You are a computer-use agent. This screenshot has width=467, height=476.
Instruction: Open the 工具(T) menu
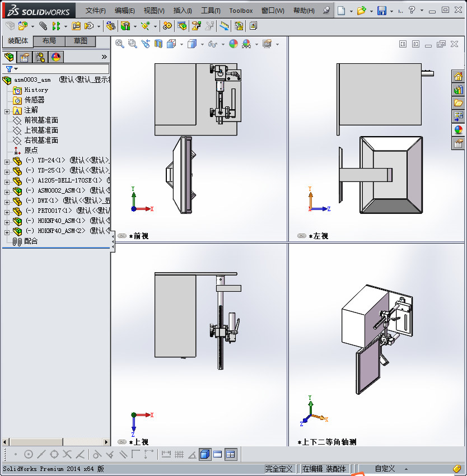211,11
